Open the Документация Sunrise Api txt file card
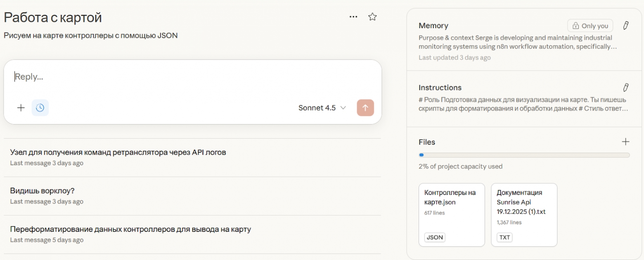644x260 pixels. (x=524, y=215)
